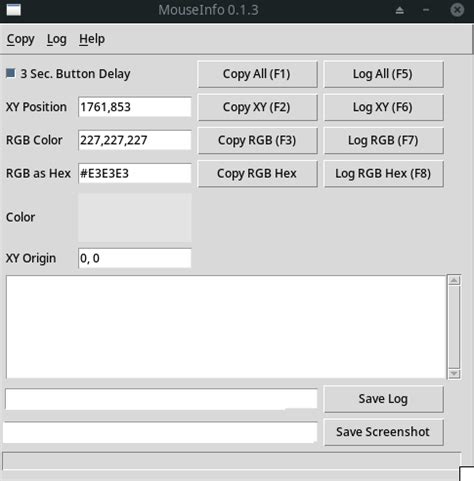Image resolution: width=474 pixels, height=481 pixels.
Task: Click the Log XY (F6) button
Action: tap(383, 107)
